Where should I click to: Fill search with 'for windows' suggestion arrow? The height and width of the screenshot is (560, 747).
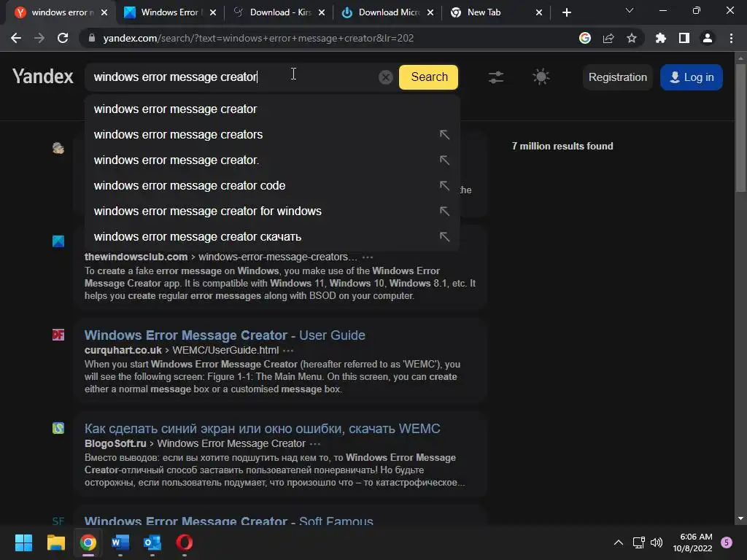pyautogui.click(x=444, y=211)
